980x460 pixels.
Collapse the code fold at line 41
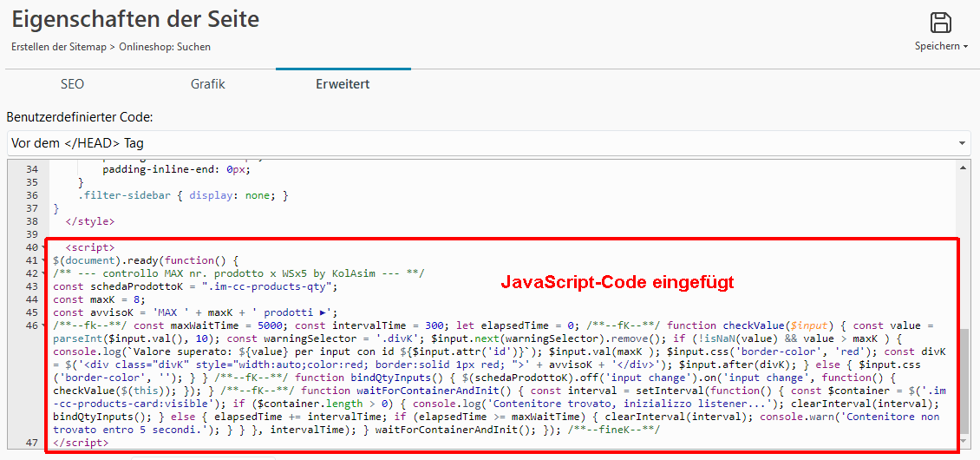(44, 260)
